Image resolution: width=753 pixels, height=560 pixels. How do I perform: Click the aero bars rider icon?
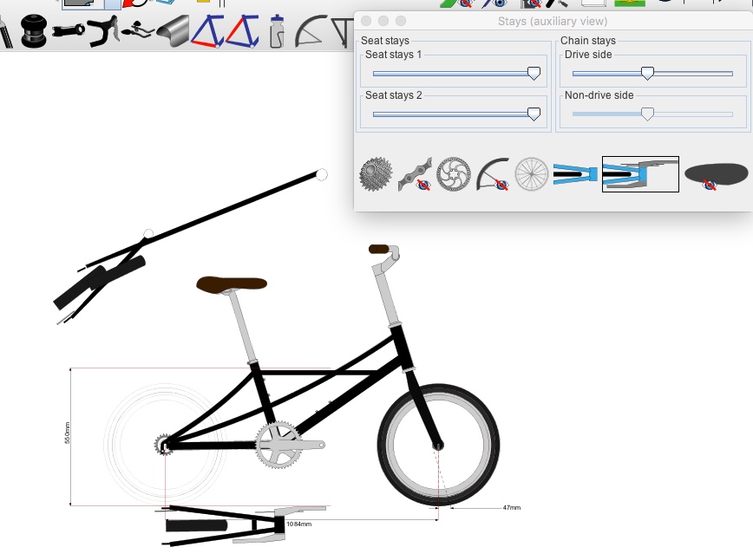point(139,31)
